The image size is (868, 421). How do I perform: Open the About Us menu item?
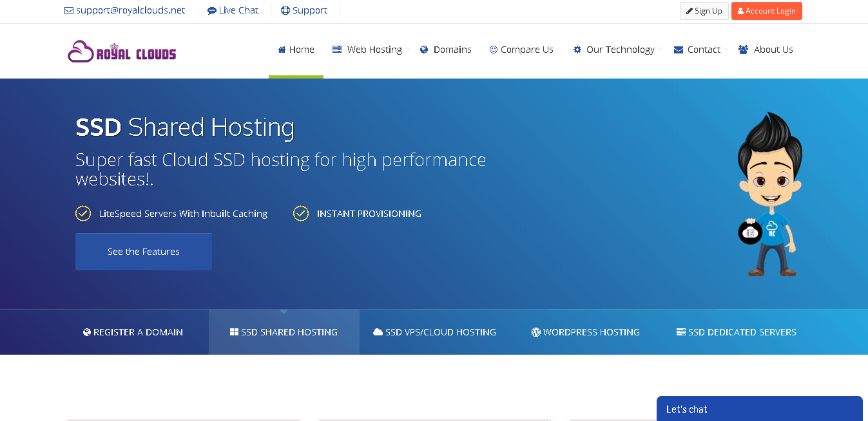coord(766,50)
